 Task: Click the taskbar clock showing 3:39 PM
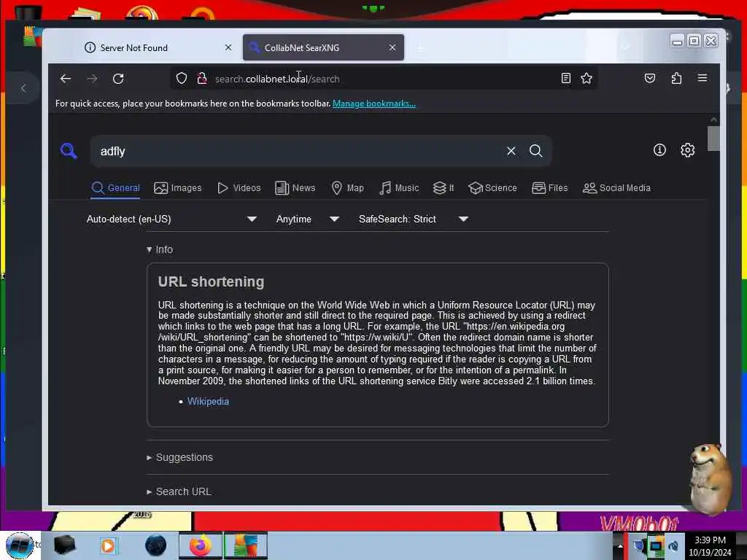click(710, 545)
